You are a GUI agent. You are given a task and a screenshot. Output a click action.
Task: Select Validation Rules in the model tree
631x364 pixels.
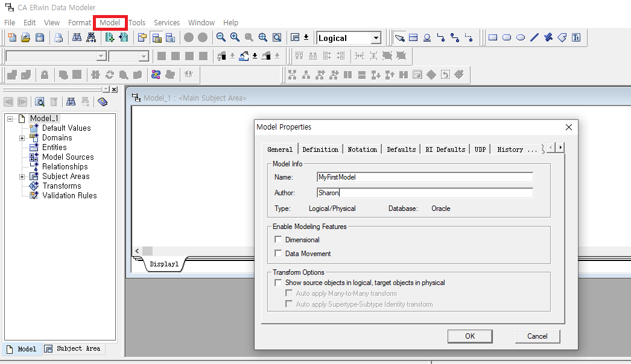tap(69, 195)
